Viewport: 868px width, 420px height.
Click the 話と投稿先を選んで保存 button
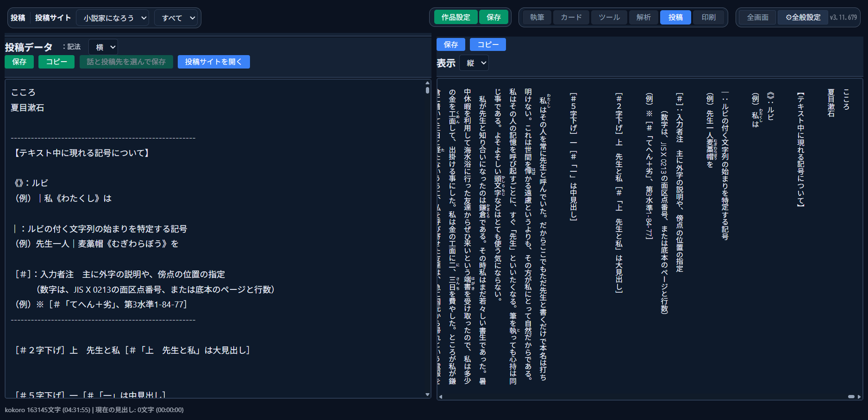point(126,62)
